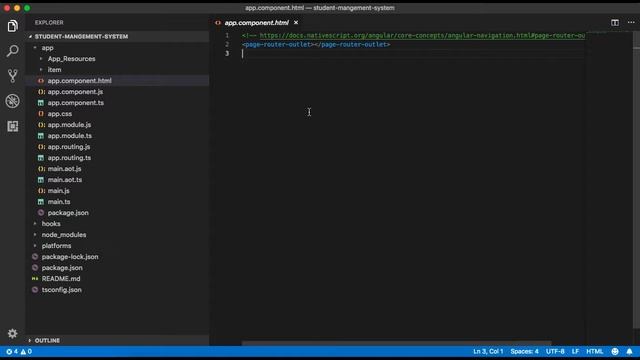Viewport: 640px width, 360px height.
Task: Open README.md file
Action: [61, 279]
